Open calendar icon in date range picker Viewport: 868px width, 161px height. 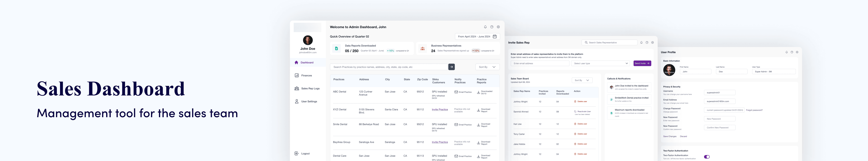495,36
